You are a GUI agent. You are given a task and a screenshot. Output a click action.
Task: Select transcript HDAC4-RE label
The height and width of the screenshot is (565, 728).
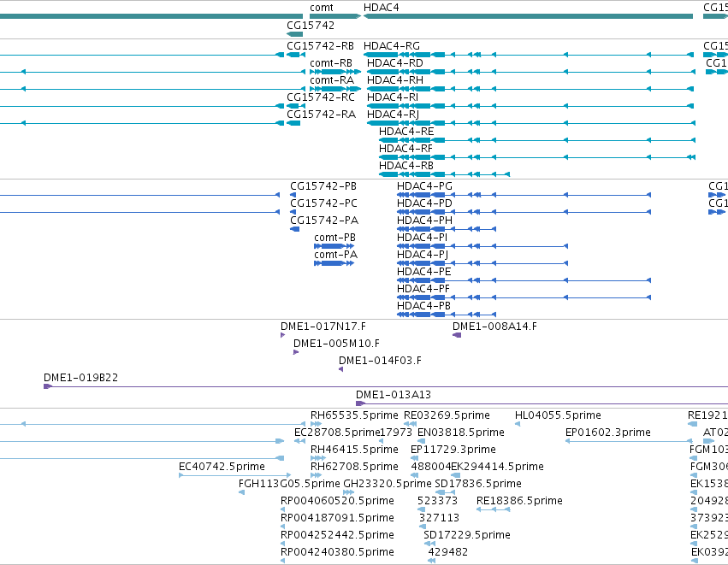[x=406, y=132]
